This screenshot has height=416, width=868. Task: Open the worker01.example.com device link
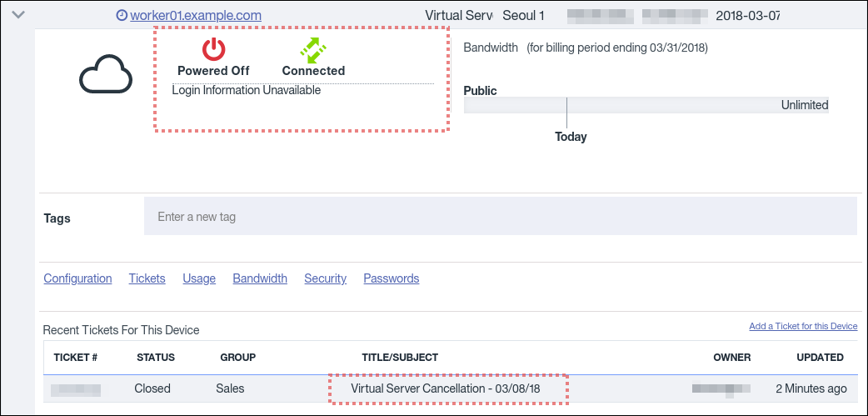click(x=196, y=16)
